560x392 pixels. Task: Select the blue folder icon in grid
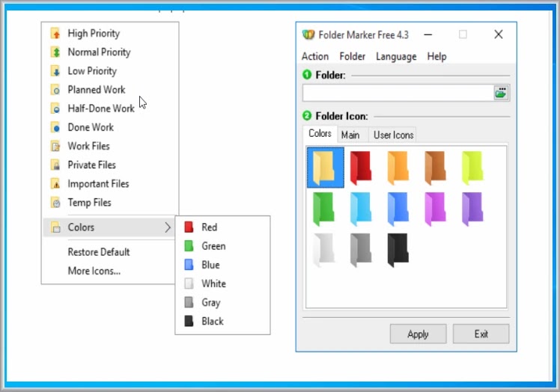[398, 209]
